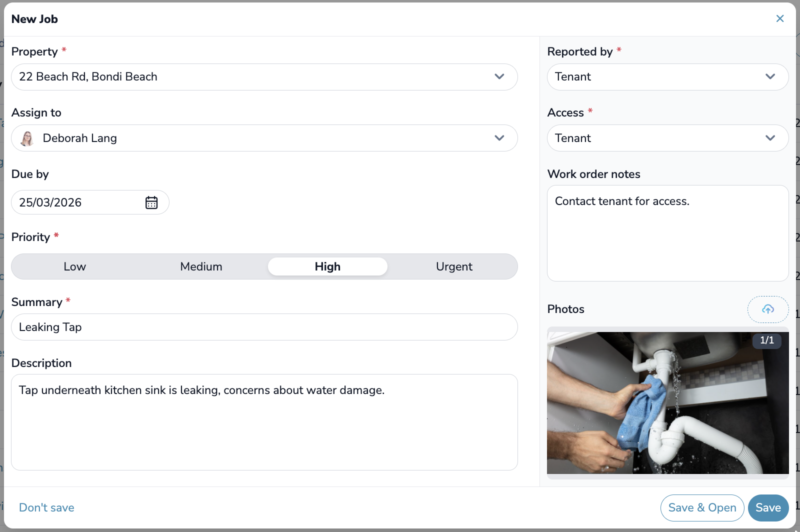Viewport: 800px width, 532px height.
Task: Expand the Property dropdown chevron
Action: coord(499,77)
